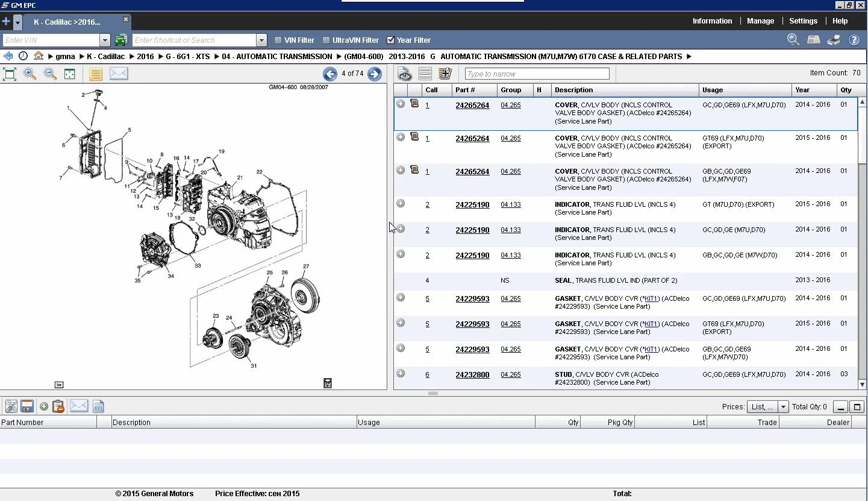Image resolution: width=868 pixels, height=501 pixels.
Task: Open the Information menu
Action: [x=712, y=21]
